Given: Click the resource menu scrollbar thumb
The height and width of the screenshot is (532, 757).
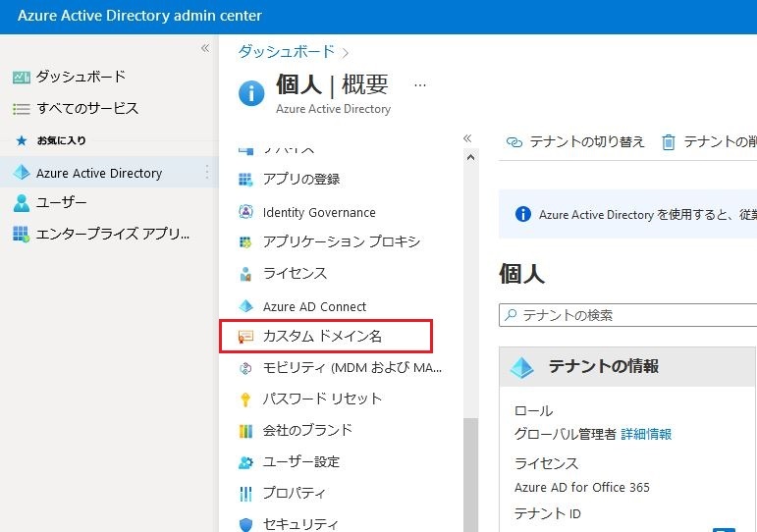Looking at the screenshot, I should (x=470, y=475).
